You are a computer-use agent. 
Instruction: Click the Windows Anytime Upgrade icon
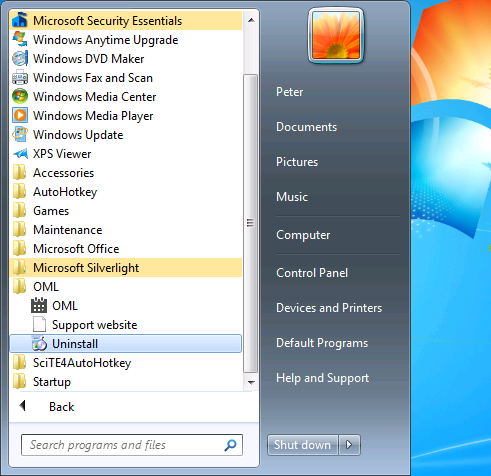[x=20, y=40]
